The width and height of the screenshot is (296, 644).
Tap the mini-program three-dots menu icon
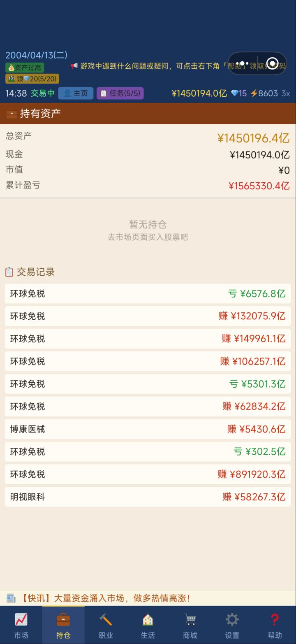pos(243,64)
